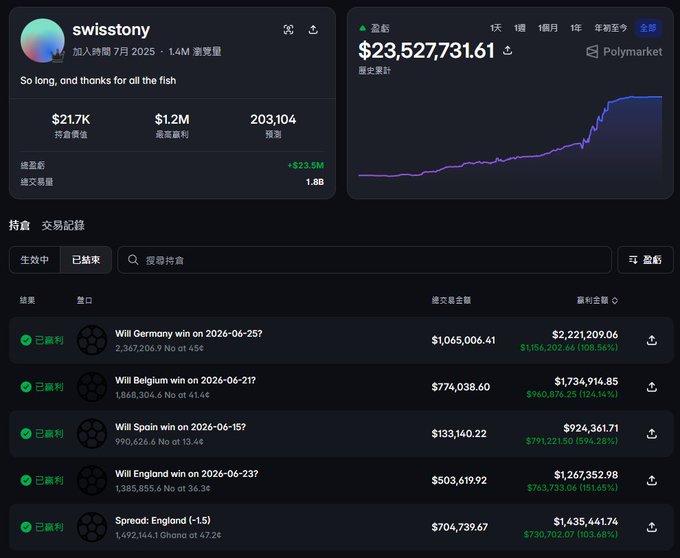The height and width of the screenshot is (558, 680).
Task: Open the 盈虧 sort dropdown
Action: tap(645, 260)
